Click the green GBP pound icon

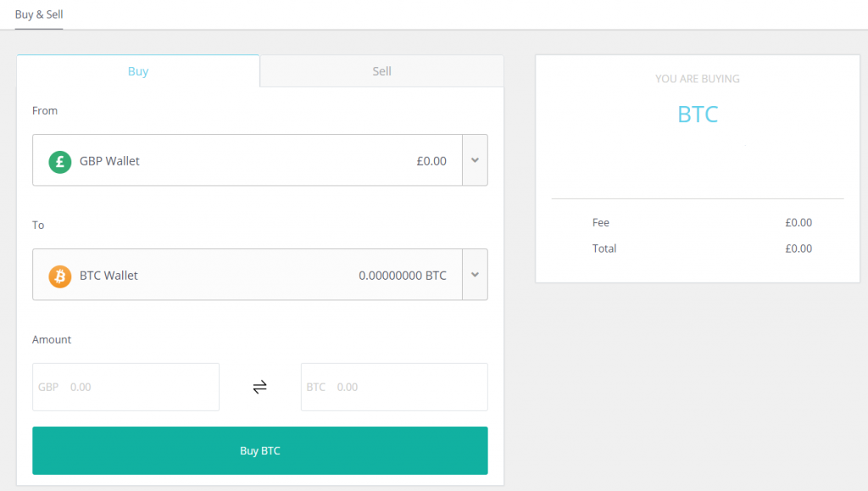click(60, 162)
